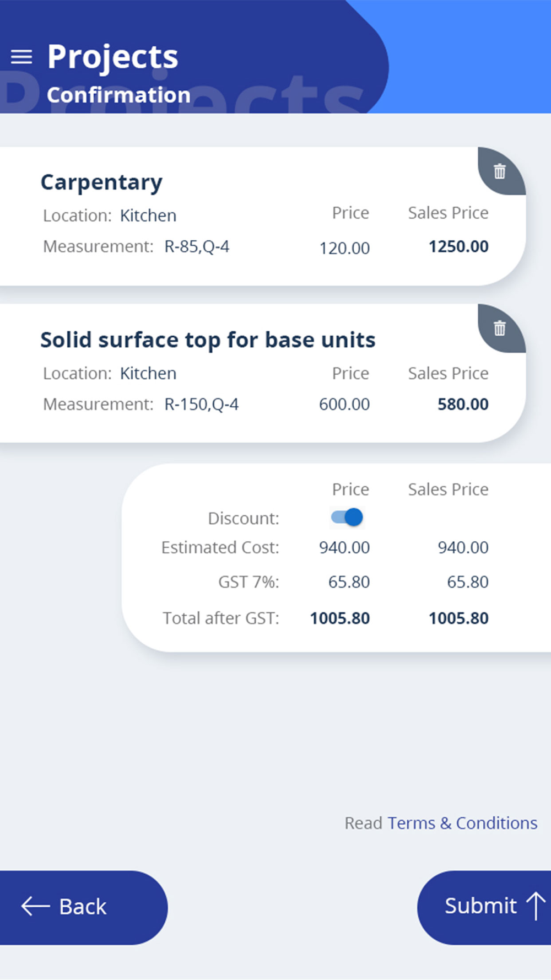Viewport: 551px width, 980px height.
Task: Click Carpentary sales price 1250.00
Action: coord(458,246)
